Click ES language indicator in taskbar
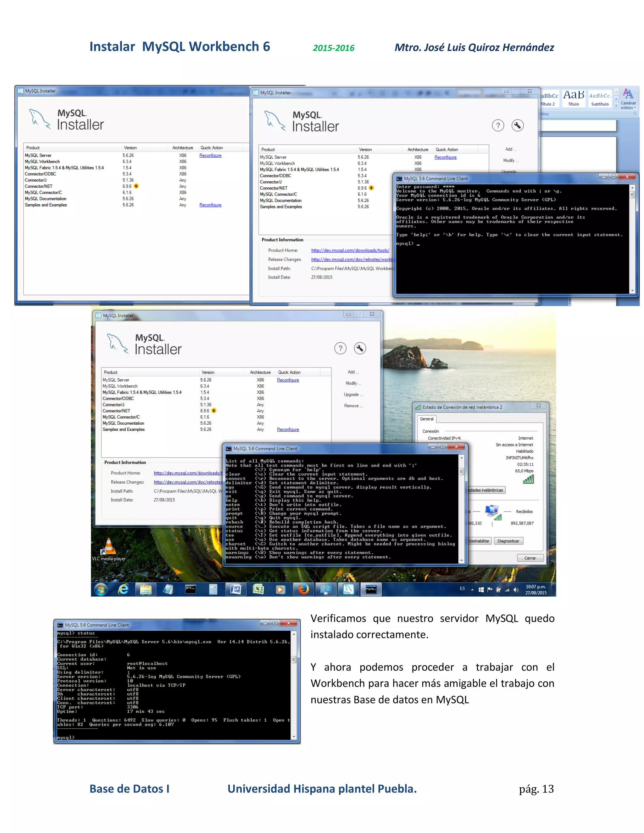This screenshot has height=833, width=644. tap(462, 589)
